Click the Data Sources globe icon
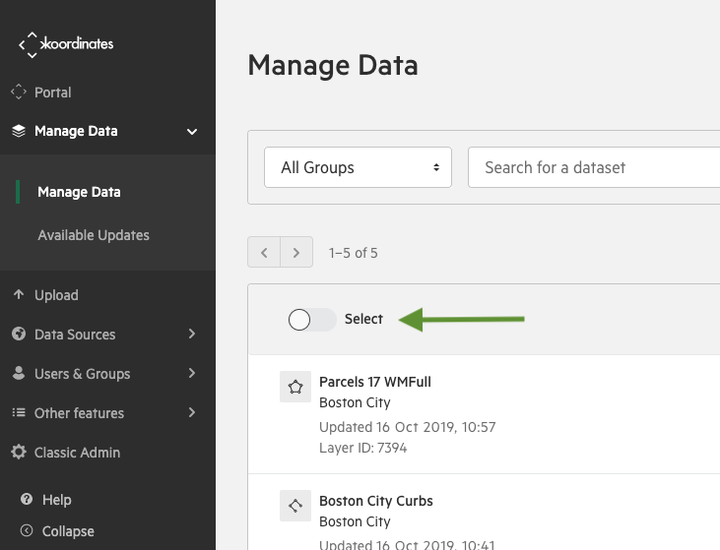 pyautogui.click(x=18, y=334)
